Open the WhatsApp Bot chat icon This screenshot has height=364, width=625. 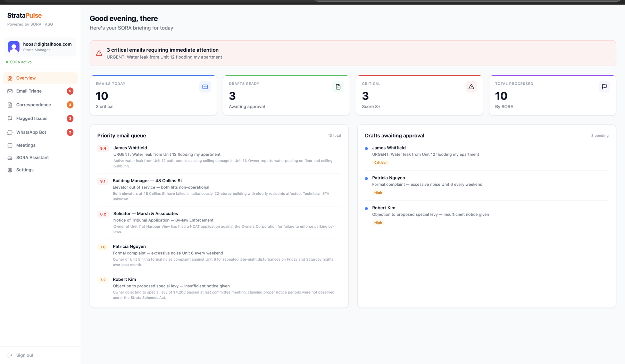(x=10, y=132)
